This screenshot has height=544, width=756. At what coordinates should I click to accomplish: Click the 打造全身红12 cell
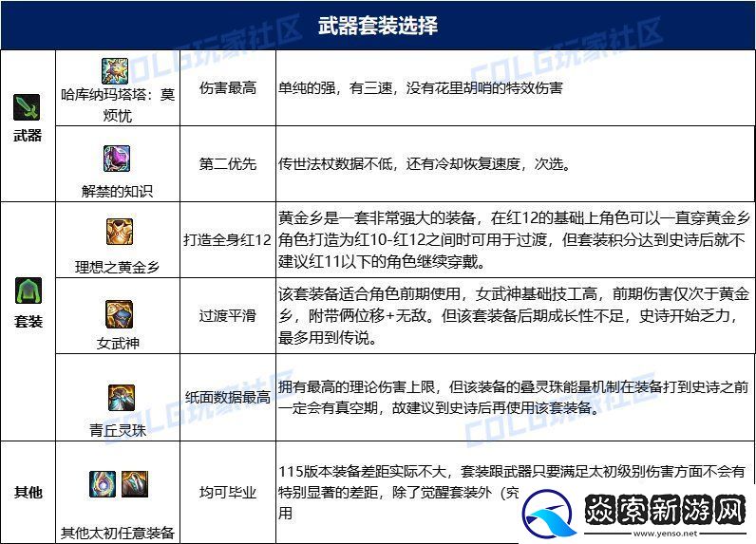pos(228,239)
